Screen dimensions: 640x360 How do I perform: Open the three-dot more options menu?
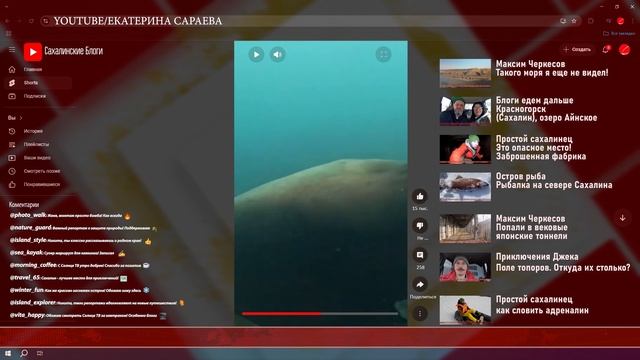point(420,313)
